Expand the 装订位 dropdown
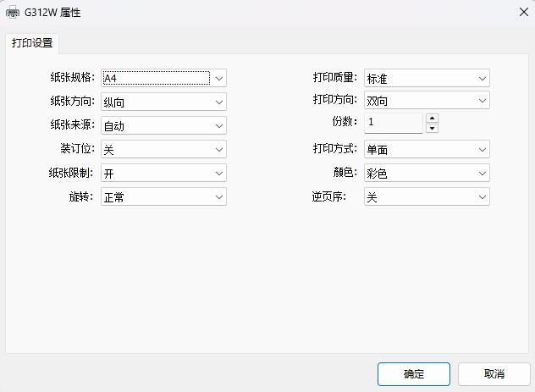 pyautogui.click(x=163, y=150)
